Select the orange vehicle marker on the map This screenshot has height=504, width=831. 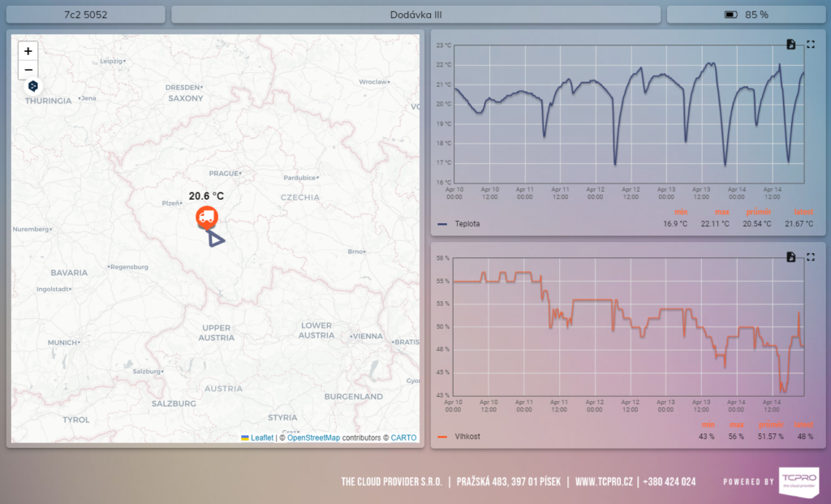click(205, 218)
